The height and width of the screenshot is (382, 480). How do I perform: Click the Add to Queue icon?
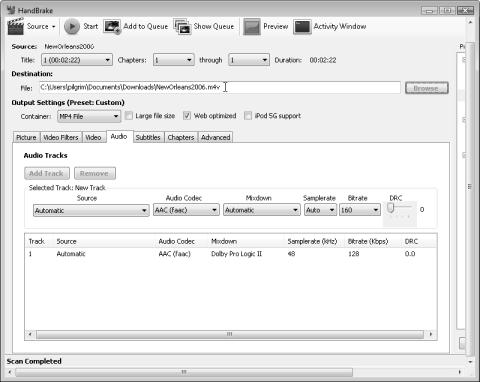[x=112, y=27]
